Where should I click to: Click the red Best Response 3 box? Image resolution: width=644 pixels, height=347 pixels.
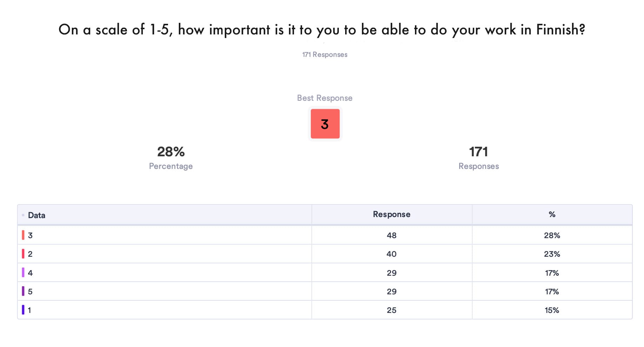click(x=325, y=124)
